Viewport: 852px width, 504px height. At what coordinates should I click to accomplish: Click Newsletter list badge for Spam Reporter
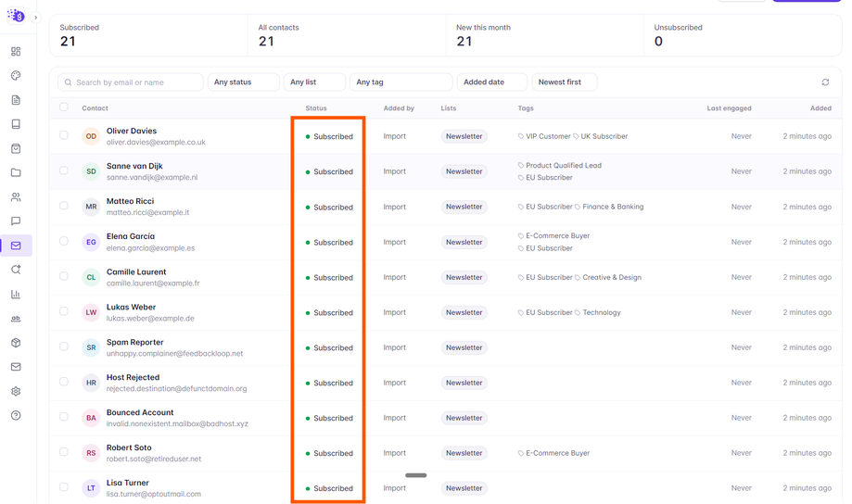464,347
